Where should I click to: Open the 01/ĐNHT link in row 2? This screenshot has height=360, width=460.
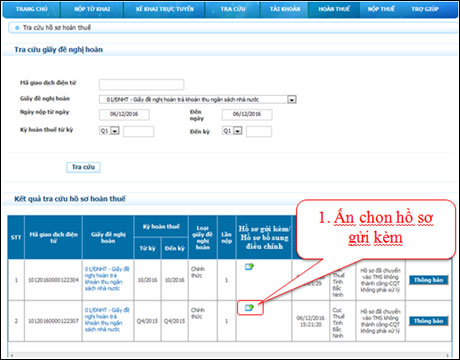tap(107, 319)
